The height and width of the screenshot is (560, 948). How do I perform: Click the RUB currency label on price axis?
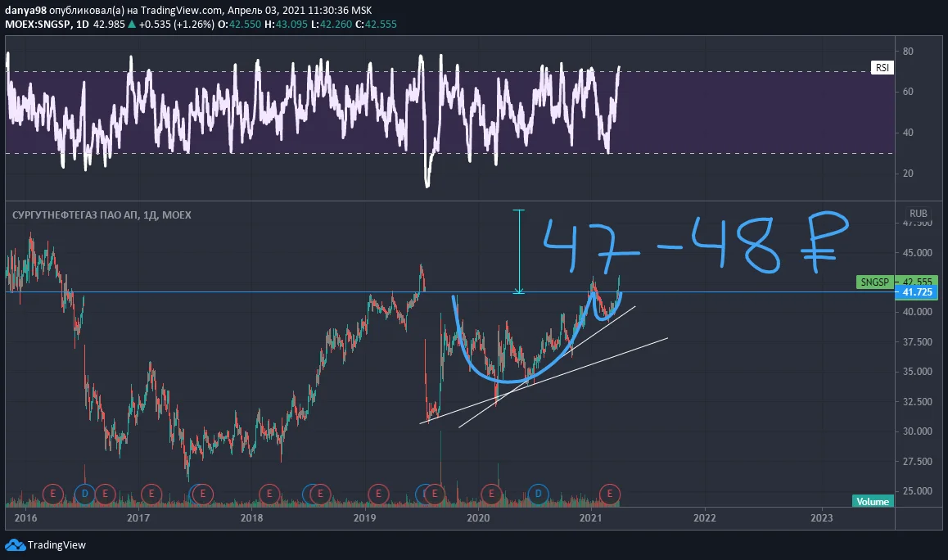tap(918, 213)
